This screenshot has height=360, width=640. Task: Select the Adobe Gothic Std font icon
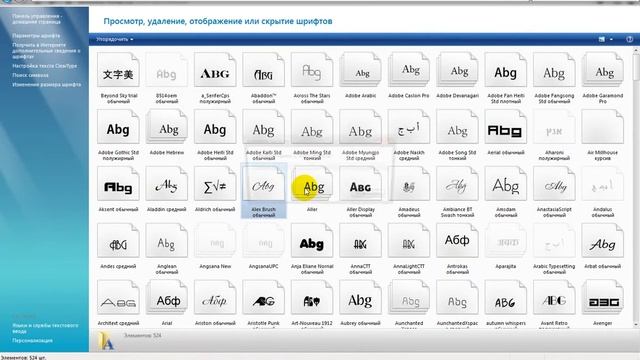(x=118, y=127)
